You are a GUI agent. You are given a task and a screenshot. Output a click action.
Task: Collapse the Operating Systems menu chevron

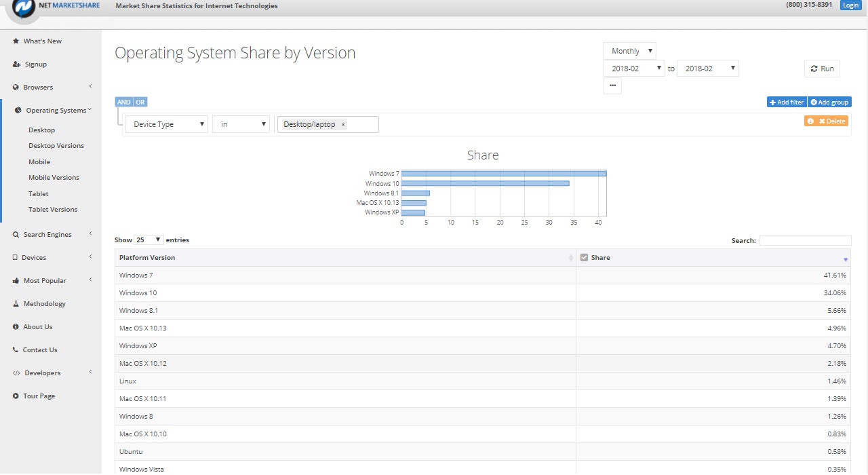pos(90,110)
